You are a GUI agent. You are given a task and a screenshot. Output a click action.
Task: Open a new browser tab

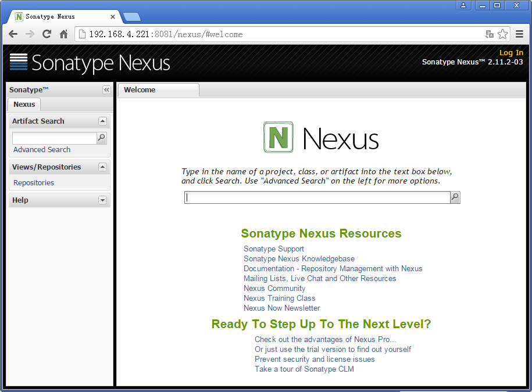[x=131, y=17]
